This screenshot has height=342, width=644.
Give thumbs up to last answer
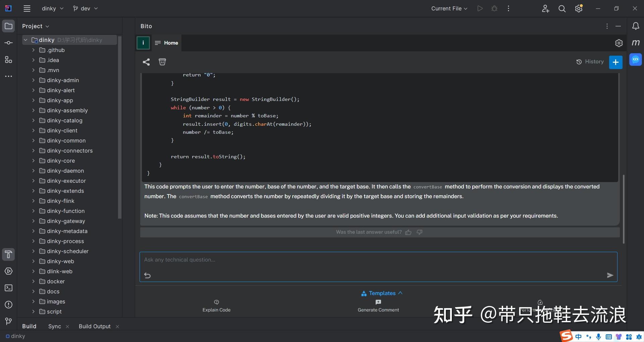coord(408,232)
